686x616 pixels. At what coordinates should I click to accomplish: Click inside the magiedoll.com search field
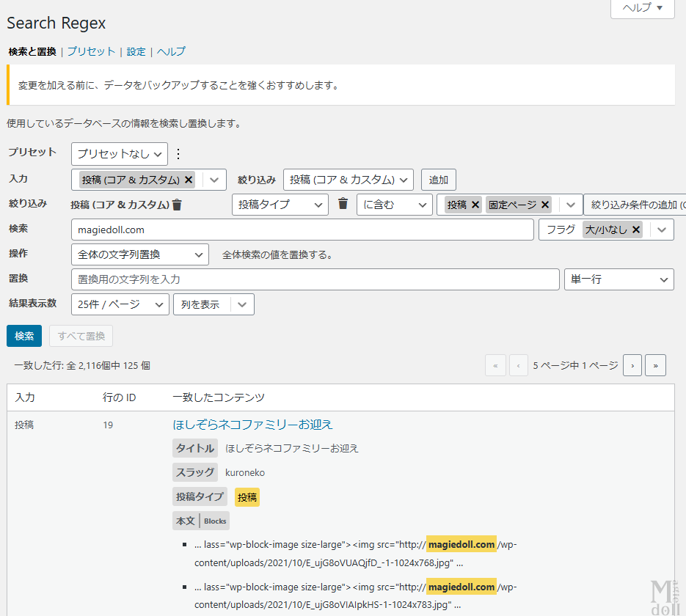point(293,230)
